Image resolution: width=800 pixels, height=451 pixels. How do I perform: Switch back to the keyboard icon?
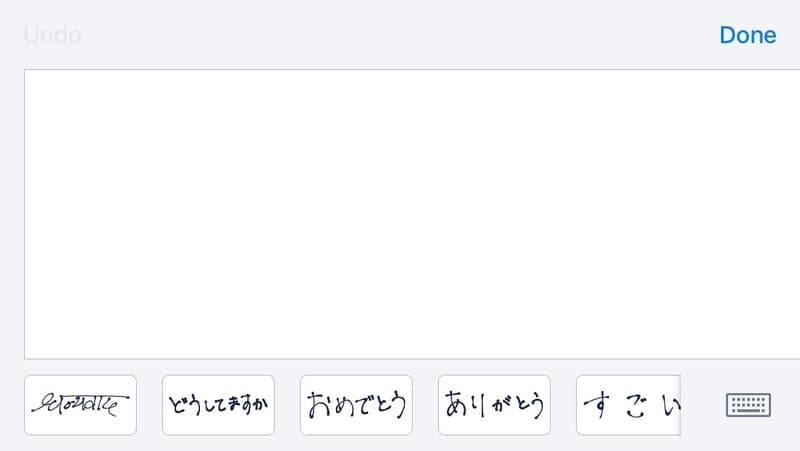click(x=748, y=405)
